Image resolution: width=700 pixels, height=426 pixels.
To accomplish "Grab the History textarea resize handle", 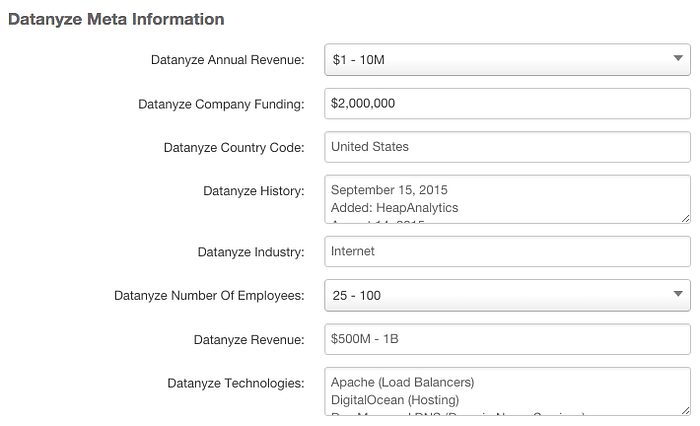I will pos(685,218).
